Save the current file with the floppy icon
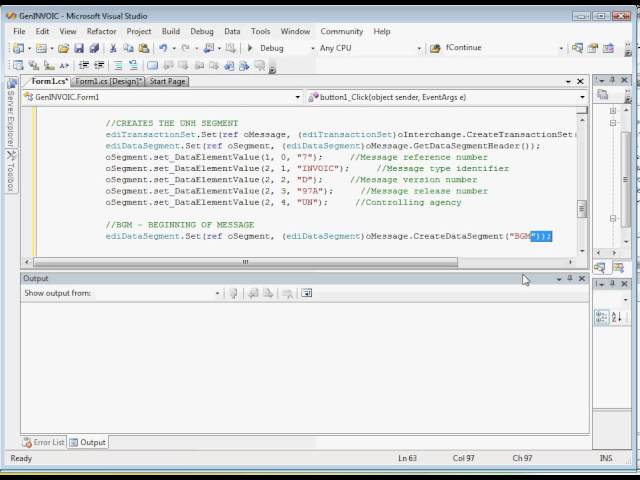640x480 pixels. pyautogui.click(x=79, y=48)
